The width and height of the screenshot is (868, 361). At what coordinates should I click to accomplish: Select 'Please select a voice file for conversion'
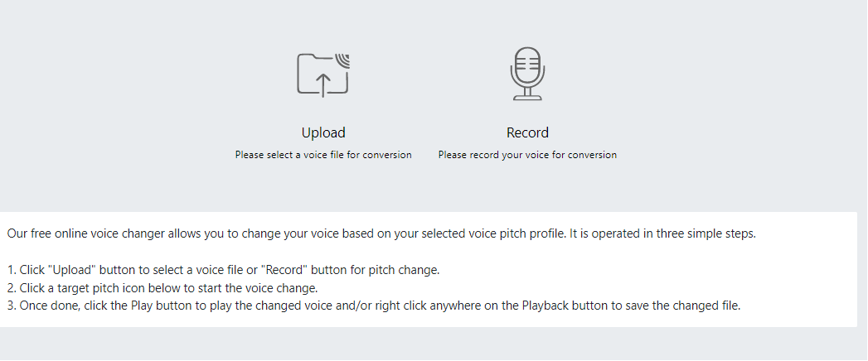323,155
